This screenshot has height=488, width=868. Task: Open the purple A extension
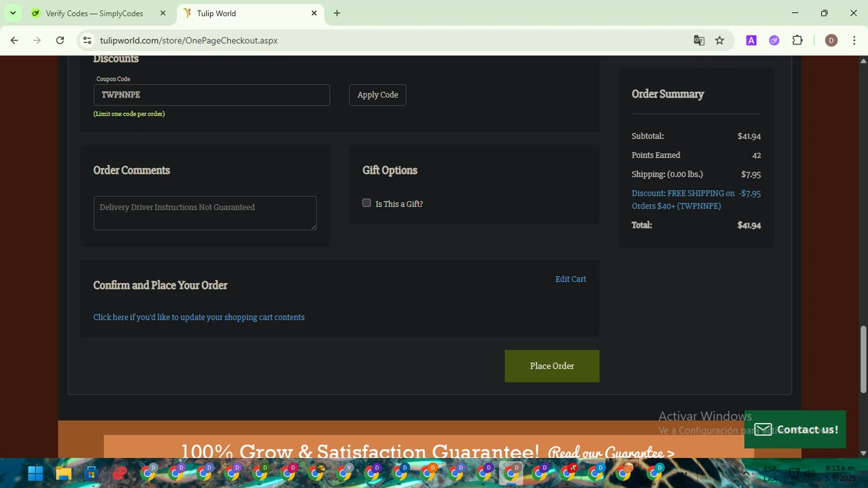[x=751, y=41]
